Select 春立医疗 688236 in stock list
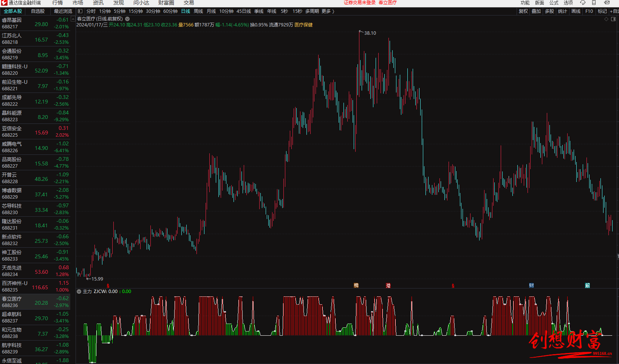 (35, 302)
